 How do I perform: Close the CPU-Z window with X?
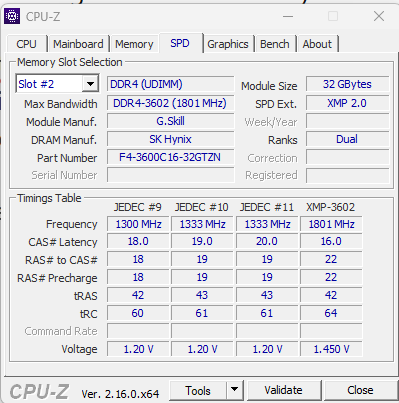click(379, 16)
